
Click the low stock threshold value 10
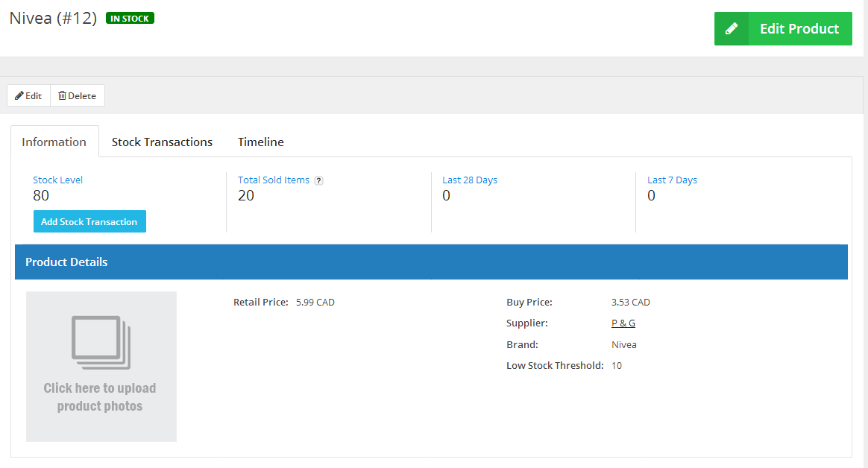click(x=617, y=366)
